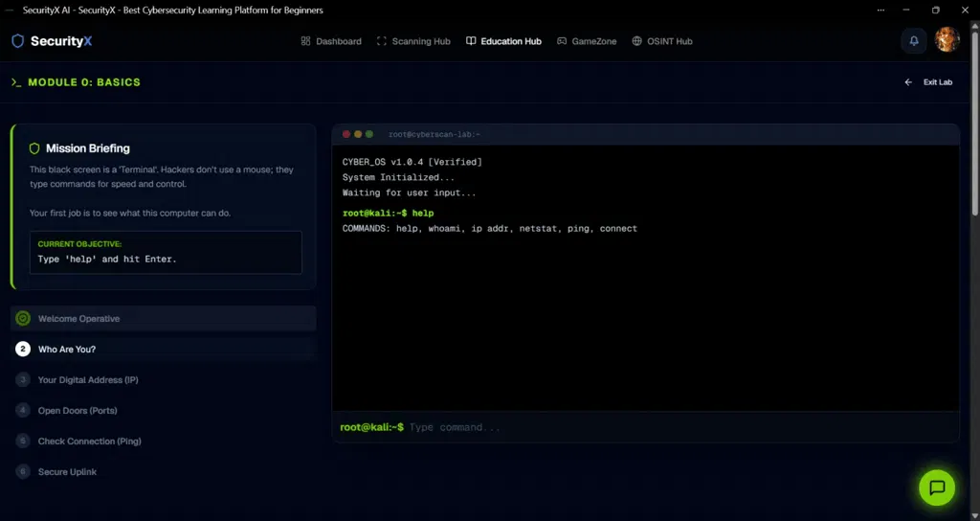Open the GameZone nav item
Image resolution: width=980 pixels, height=521 pixels.
[587, 41]
